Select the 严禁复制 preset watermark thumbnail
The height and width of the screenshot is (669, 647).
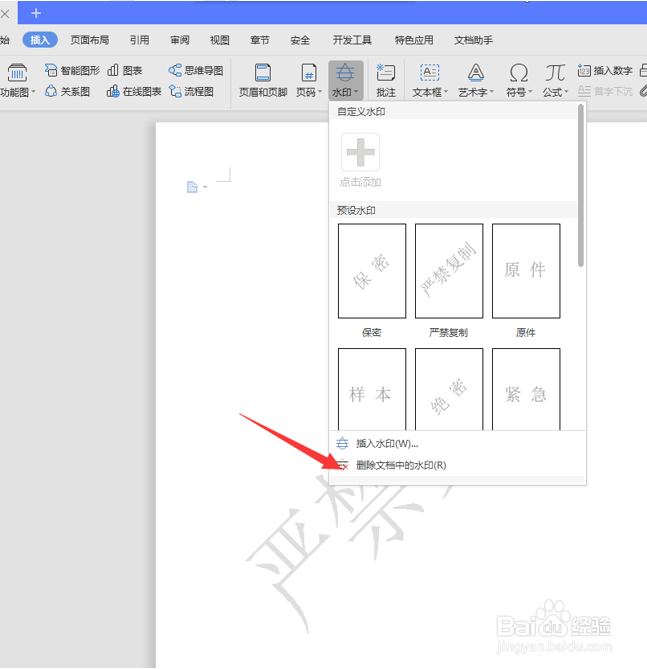[449, 271]
